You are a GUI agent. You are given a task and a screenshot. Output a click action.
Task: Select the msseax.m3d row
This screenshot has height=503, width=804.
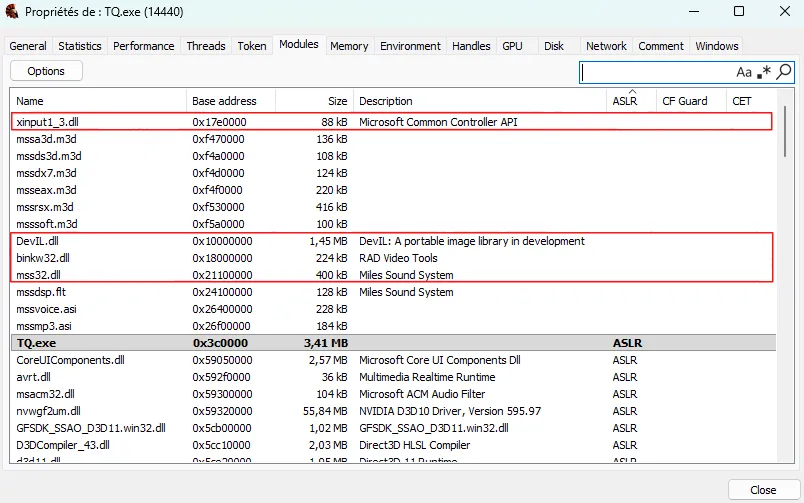click(x=393, y=190)
